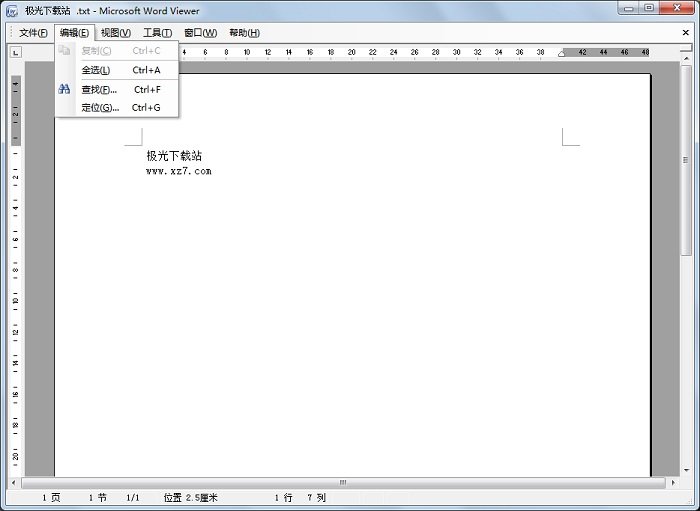Click the document text 极光下载站

click(174, 156)
